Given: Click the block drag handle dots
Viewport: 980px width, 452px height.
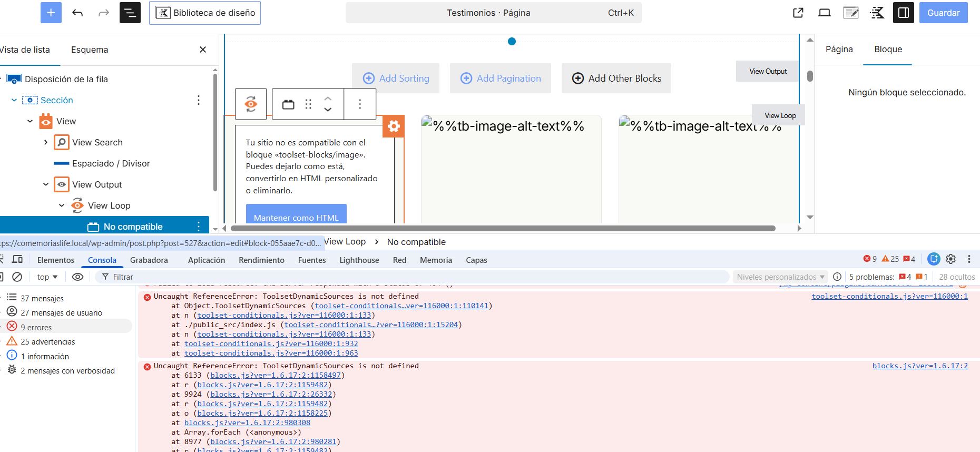Looking at the screenshot, I should coord(308,104).
